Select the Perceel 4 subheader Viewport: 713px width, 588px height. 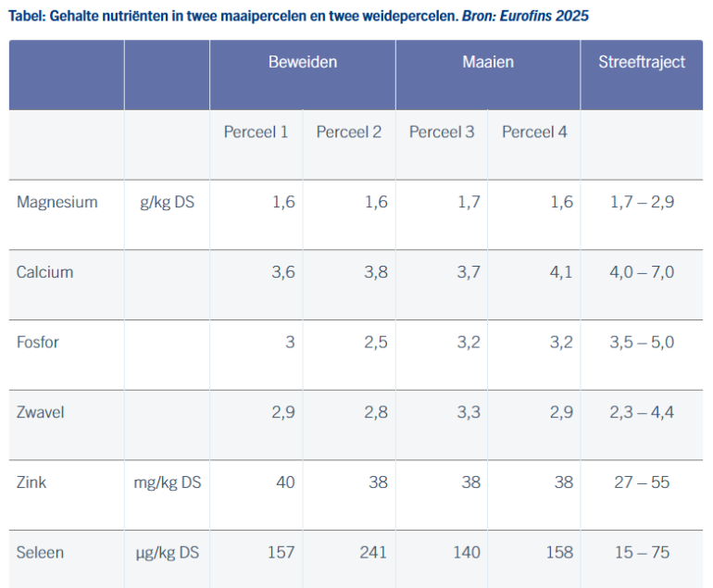point(534,132)
